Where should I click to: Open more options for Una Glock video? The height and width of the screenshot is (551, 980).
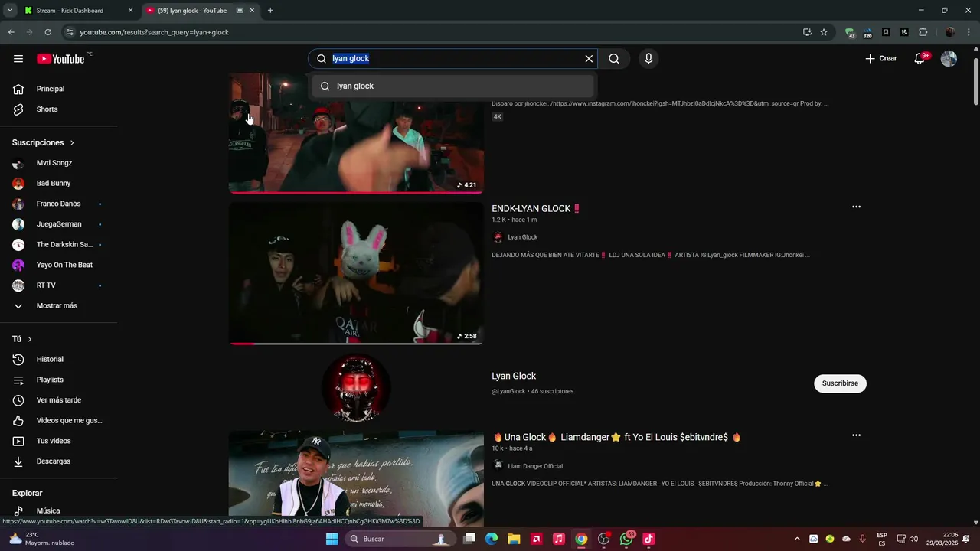[x=856, y=435]
